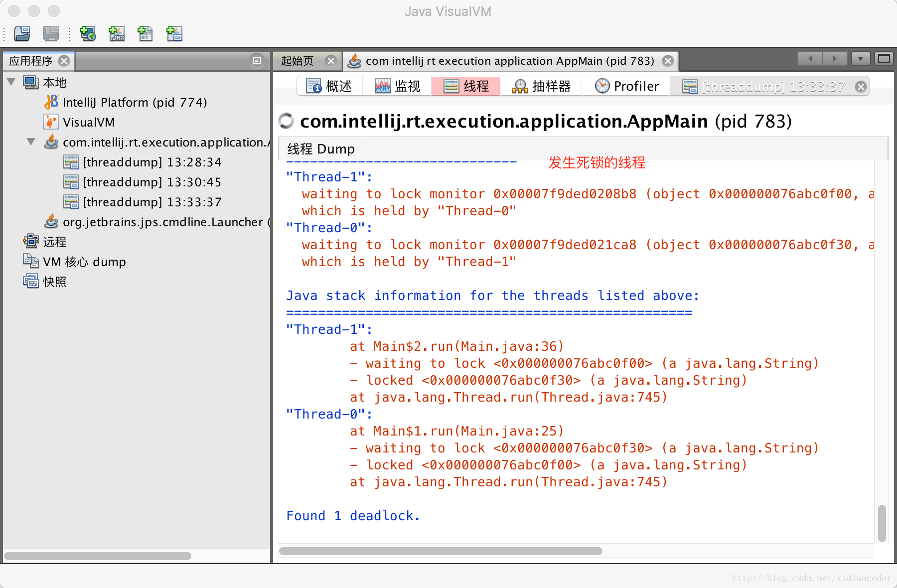Click the 'at Main$1.run(Main.java:25)' line
897x588 pixels.
[456, 431]
